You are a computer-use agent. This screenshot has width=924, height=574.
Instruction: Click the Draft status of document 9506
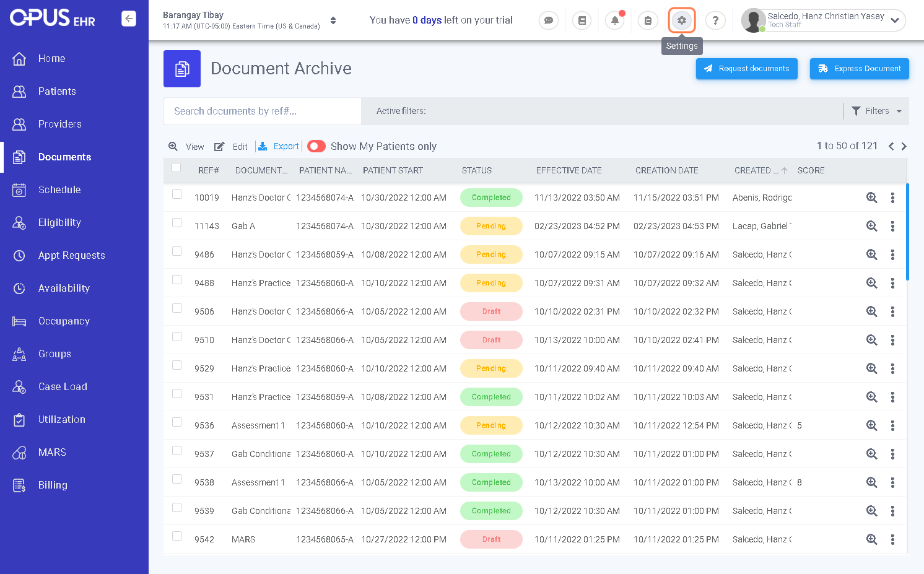491,311
